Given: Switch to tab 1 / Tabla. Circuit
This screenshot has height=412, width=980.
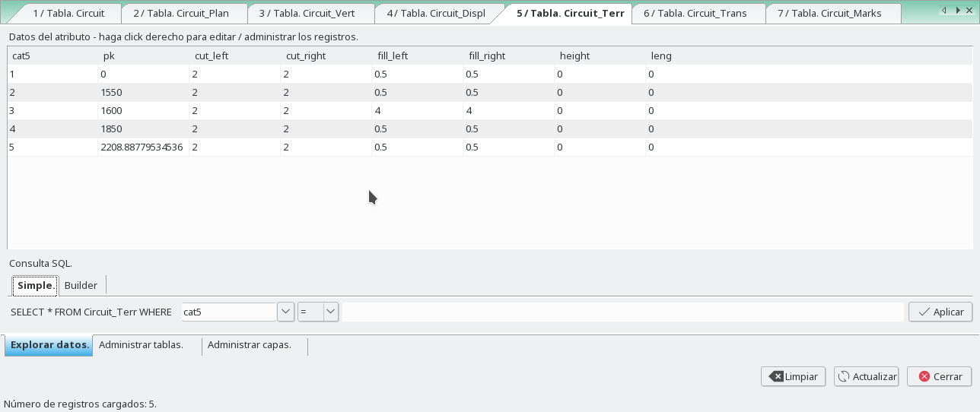Looking at the screenshot, I should 68,13.
